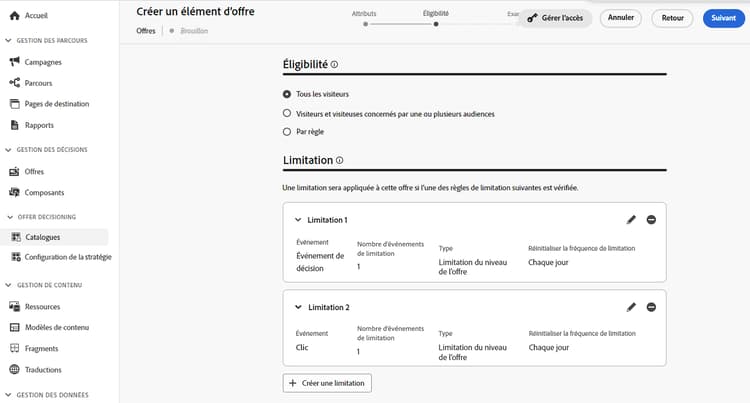This screenshot has height=403, width=750.
Task: Click the Pages de destination icon
Action: [15, 104]
